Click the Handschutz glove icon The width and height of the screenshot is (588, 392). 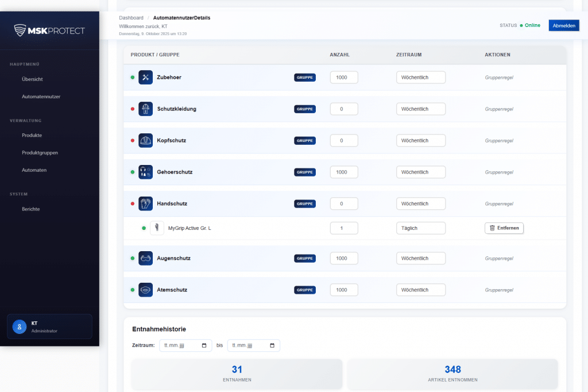(x=145, y=203)
